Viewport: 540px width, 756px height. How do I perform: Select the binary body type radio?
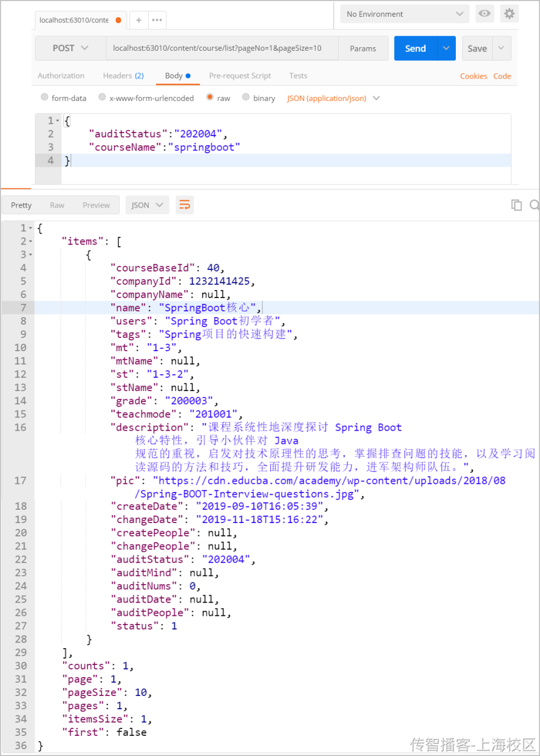(246, 97)
